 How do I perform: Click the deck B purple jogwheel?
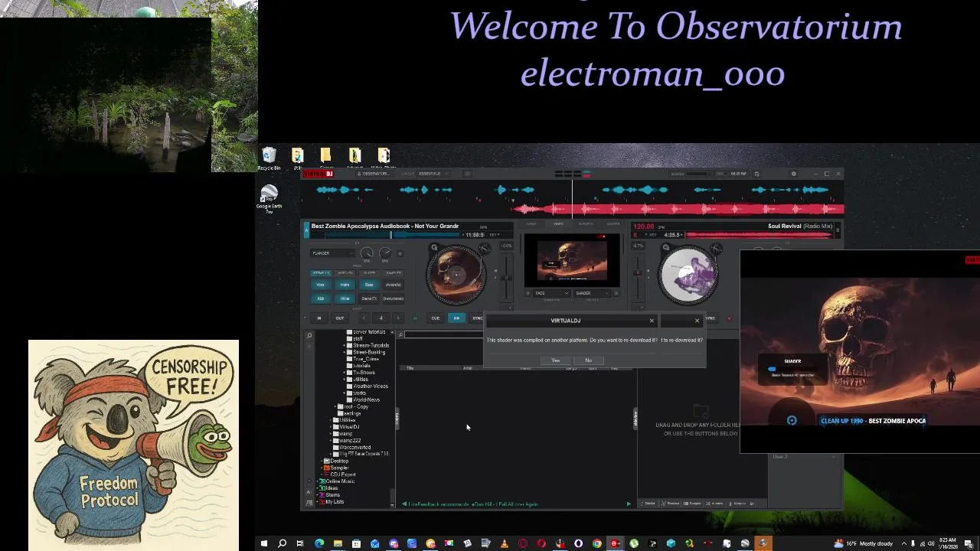click(688, 274)
